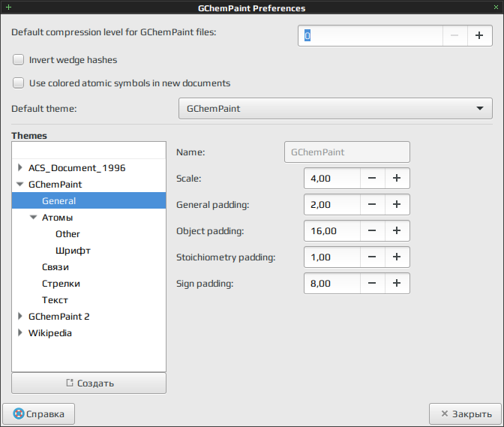This screenshot has height=427, width=504.
Task: Increase Sign padding with plus
Action: click(397, 283)
